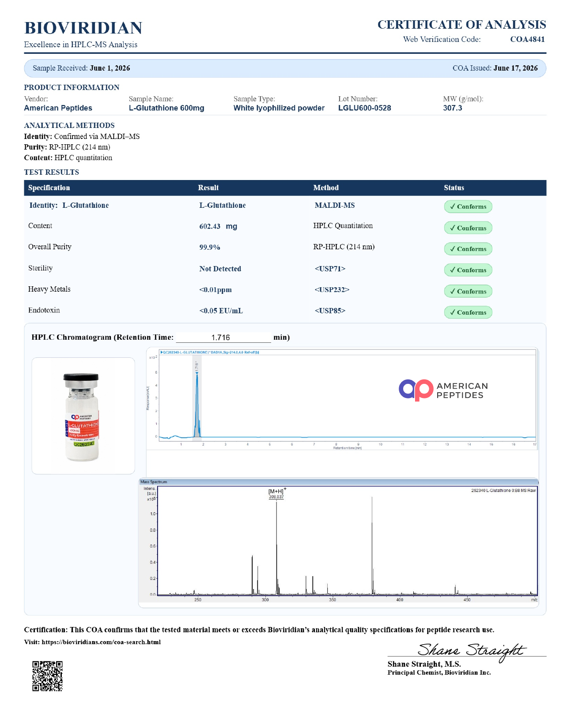Screen dimensions: 563x728
Task: Click the Mass Spectrum panel title bar
Action: (x=339, y=482)
